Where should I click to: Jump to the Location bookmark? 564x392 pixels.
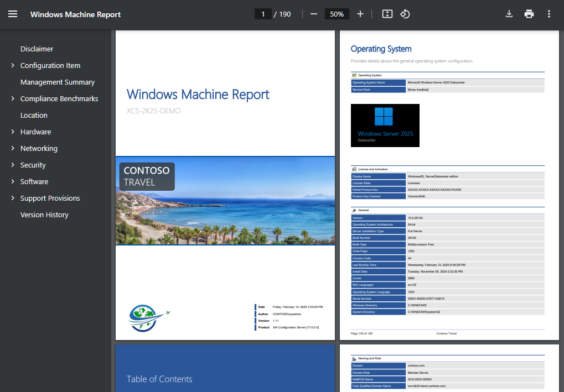point(34,115)
